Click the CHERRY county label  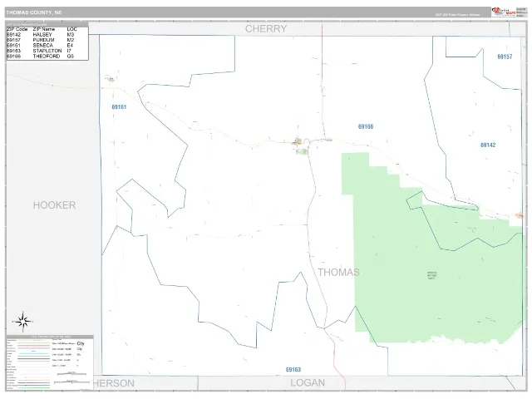266,29
